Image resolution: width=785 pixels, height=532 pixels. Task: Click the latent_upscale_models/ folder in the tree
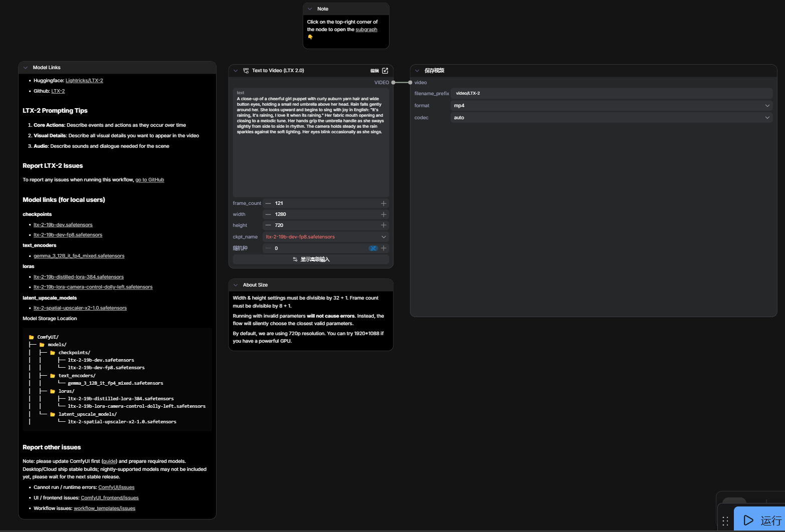pyautogui.click(x=83, y=414)
